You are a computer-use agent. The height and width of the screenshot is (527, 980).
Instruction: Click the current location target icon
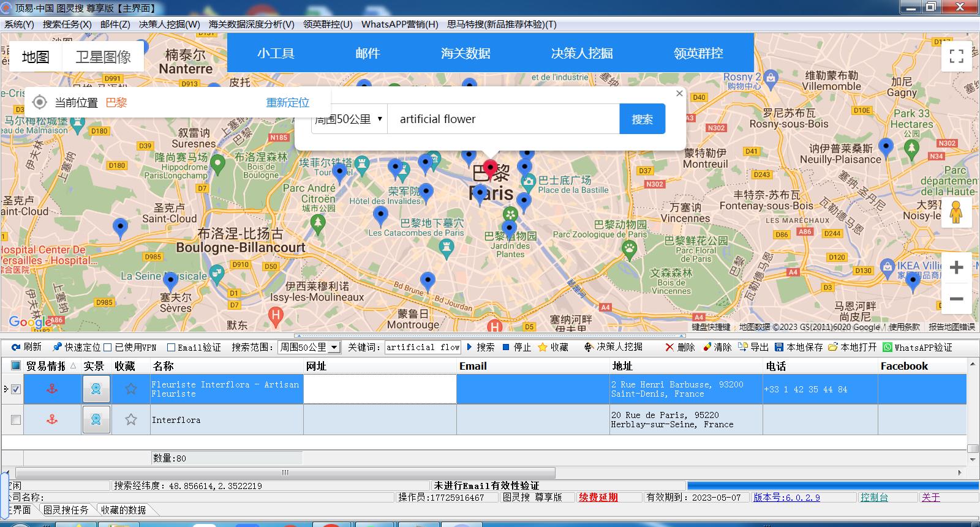40,102
